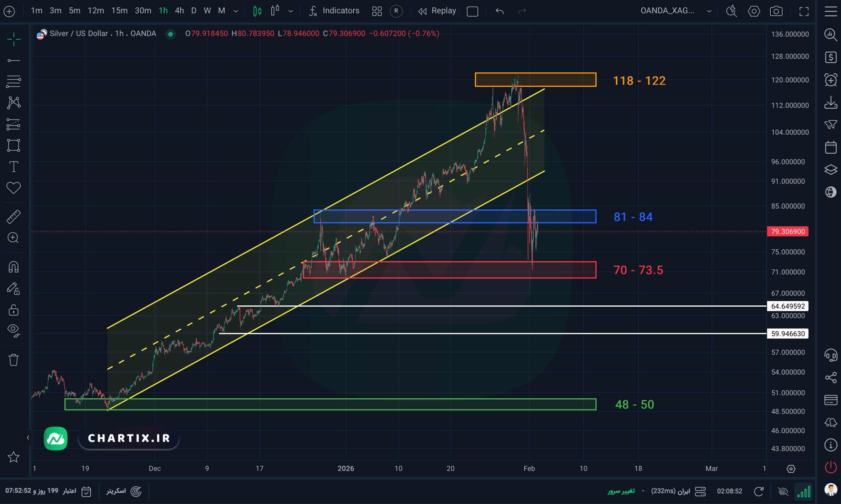This screenshot has height=504, width=841.
Task: Open the Indicators button
Action: [334, 11]
